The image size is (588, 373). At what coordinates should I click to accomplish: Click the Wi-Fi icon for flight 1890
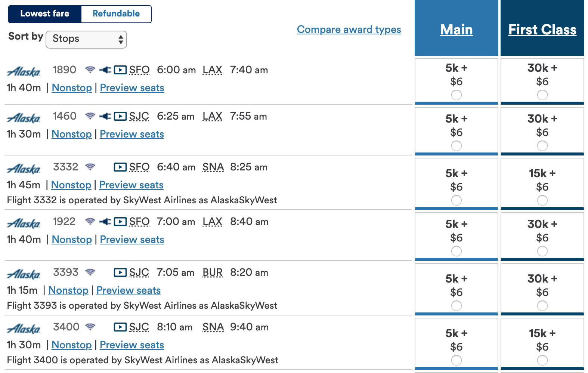90,70
